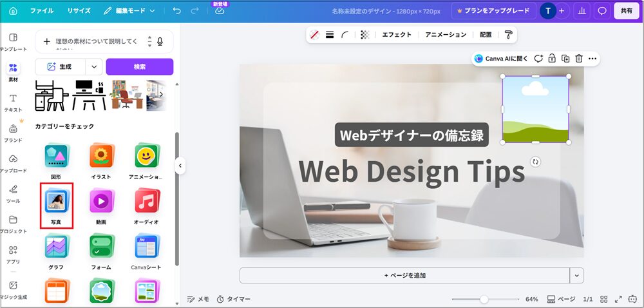Open more options three-dot menu
Image resolution: width=644 pixels, height=308 pixels.
click(x=592, y=59)
